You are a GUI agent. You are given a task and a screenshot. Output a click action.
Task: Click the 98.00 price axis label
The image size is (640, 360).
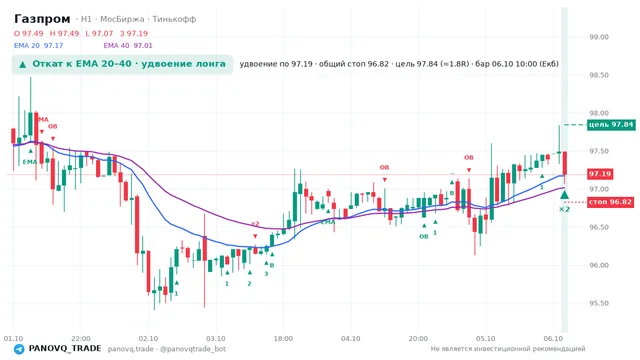click(599, 113)
